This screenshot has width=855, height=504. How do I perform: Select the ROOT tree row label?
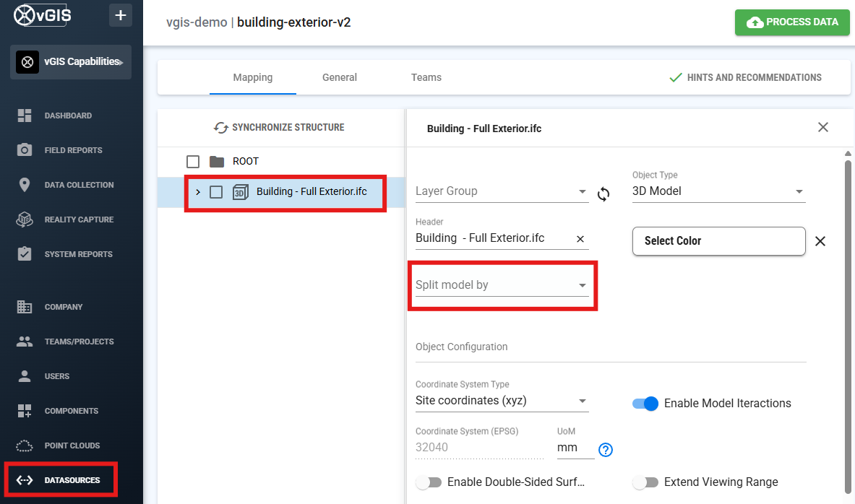[x=246, y=161]
